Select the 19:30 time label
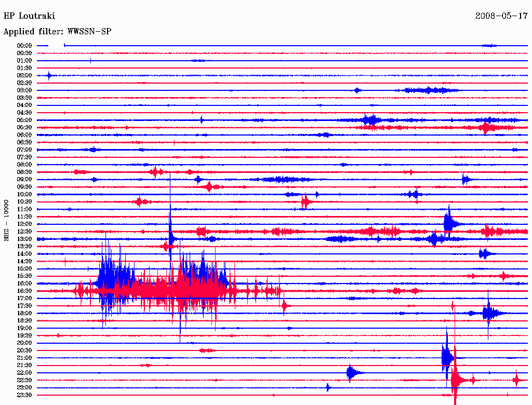This screenshot has height=405, width=532. pos(24,335)
